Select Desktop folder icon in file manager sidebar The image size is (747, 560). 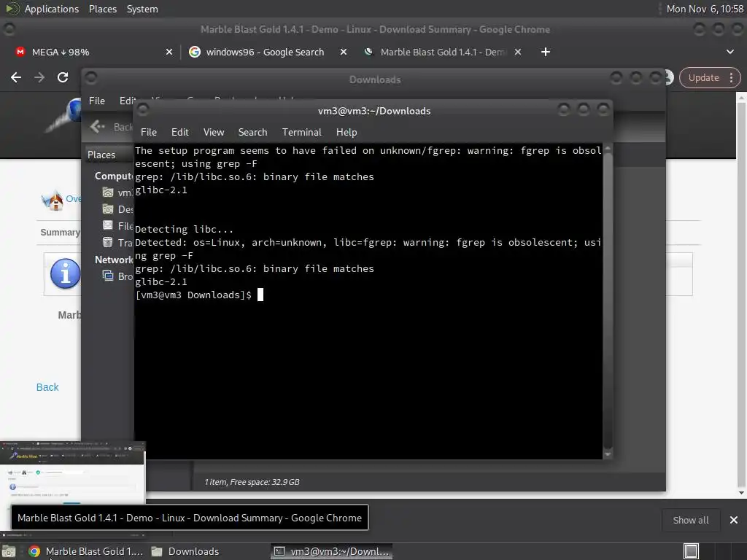click(108, 209)
